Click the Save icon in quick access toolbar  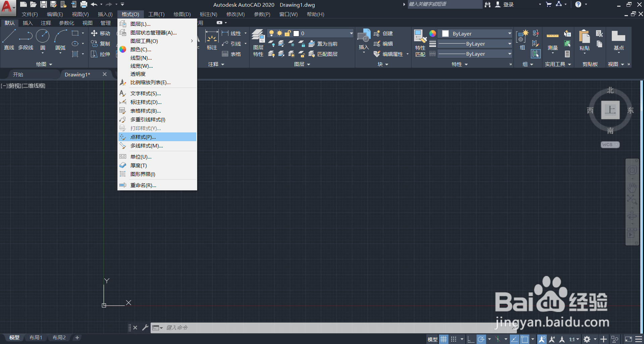[x=43, y=4]
